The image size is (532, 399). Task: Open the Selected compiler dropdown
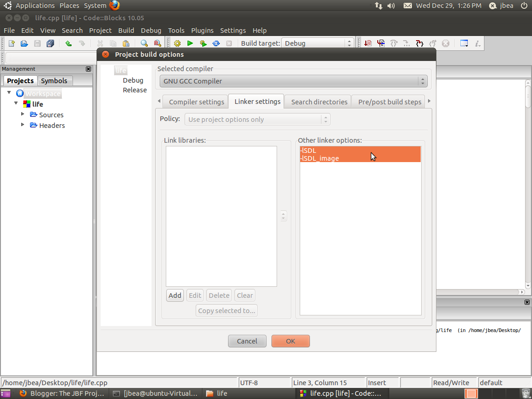(294, 81)
